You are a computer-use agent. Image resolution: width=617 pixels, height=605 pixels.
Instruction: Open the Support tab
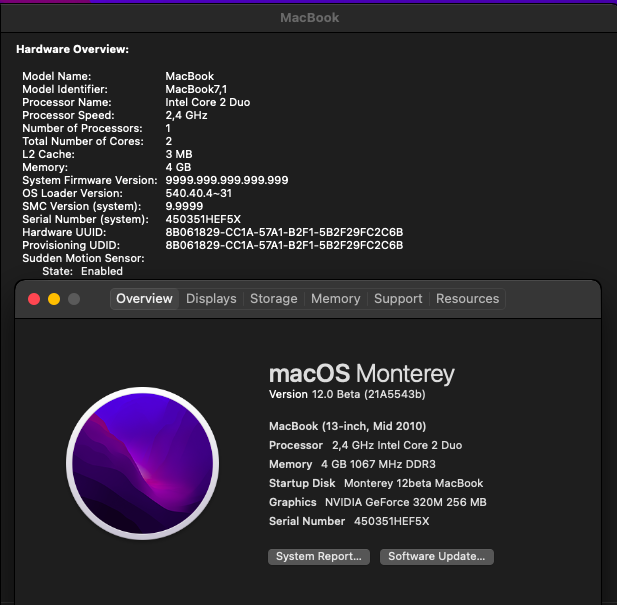click(x=398, y=299)
